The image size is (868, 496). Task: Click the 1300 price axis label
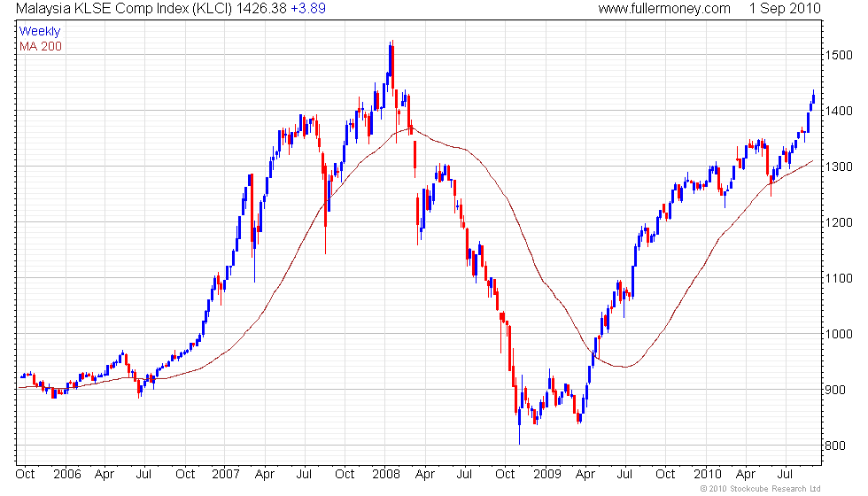839,167
